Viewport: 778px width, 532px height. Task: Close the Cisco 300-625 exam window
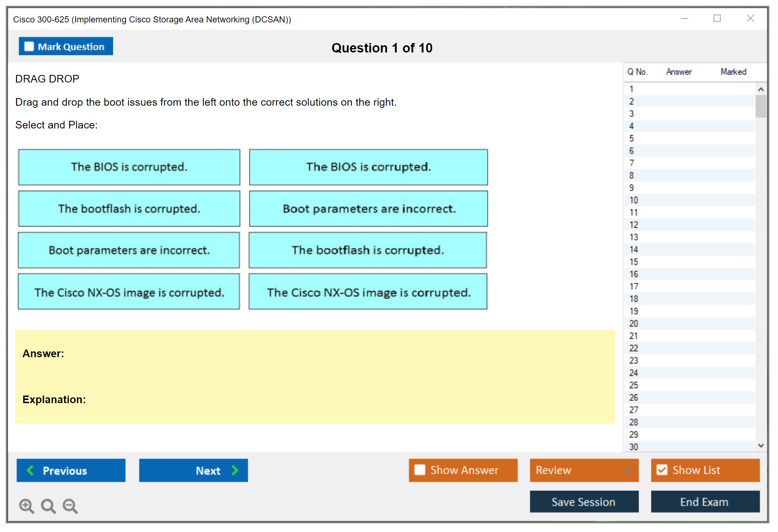(750, 18)
